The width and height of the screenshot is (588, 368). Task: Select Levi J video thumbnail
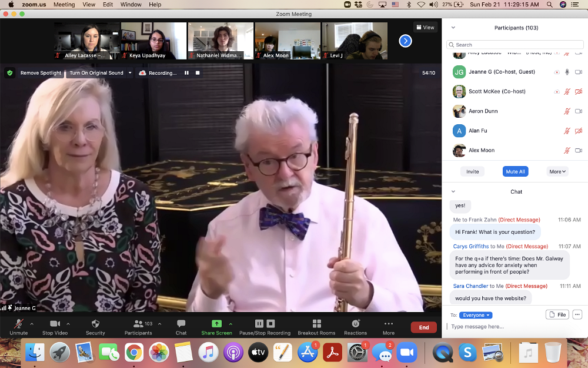coord(355,41)
